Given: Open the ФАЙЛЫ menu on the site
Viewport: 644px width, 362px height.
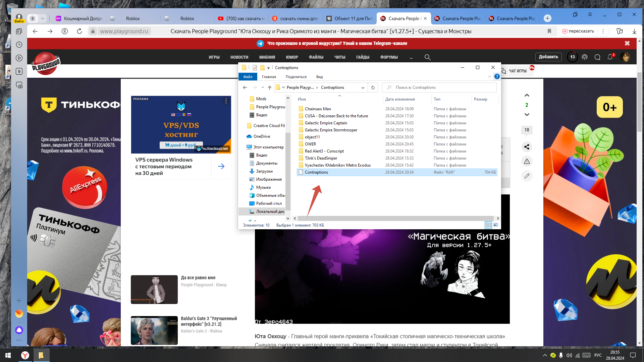Looking at the screenshot, I should coord(316,57).
